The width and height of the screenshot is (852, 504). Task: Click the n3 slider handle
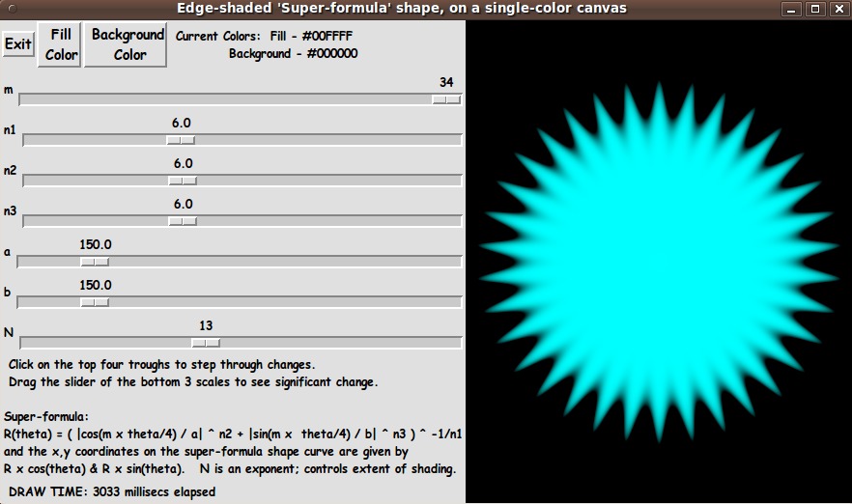[x=183, y=221]
